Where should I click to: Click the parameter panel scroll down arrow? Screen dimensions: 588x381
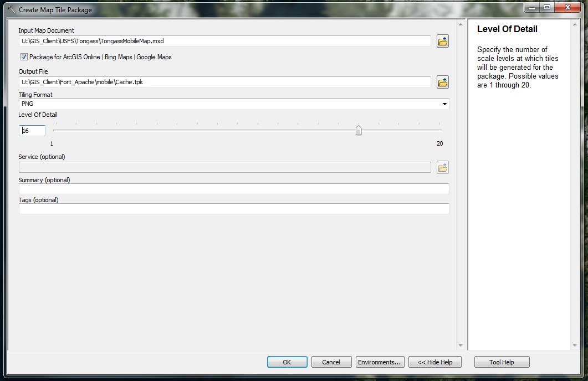point(460,346)
